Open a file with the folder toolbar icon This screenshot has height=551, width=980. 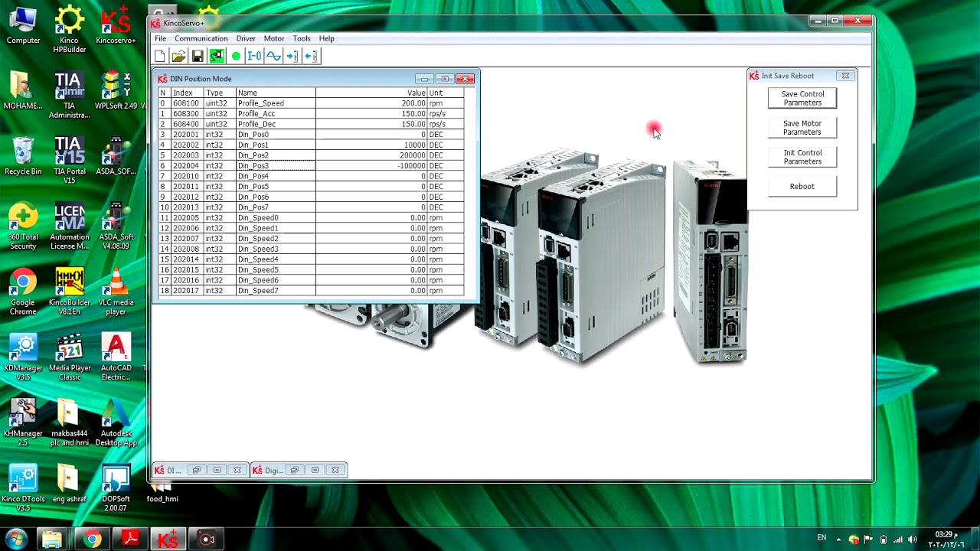coord(178,56)
